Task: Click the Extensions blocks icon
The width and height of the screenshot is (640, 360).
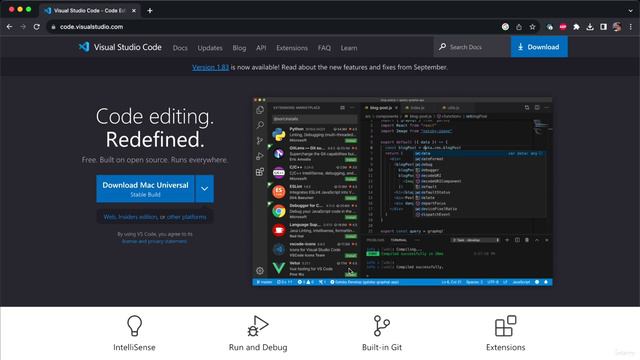Action: (505, 326)
